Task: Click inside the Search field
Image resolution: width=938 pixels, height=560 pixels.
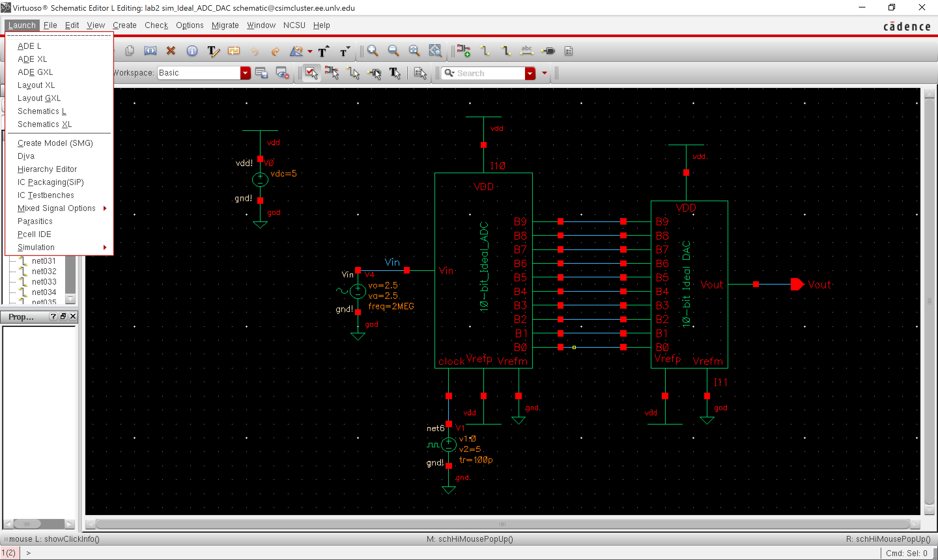Action: coord(487,73)
